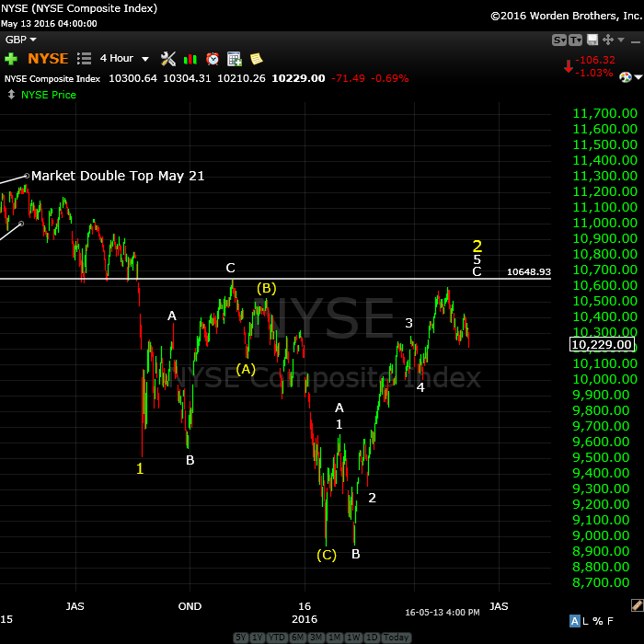Set chart range to 5Y
This screenshot has width=644, height=644.
(x=241, y=637)
